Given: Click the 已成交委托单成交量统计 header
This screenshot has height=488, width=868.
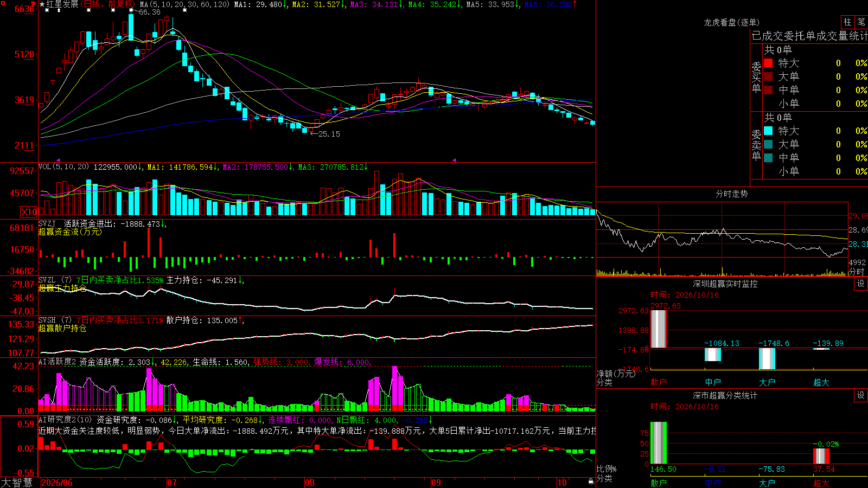Looking at the screenshot, I should (x=809, y=36).
